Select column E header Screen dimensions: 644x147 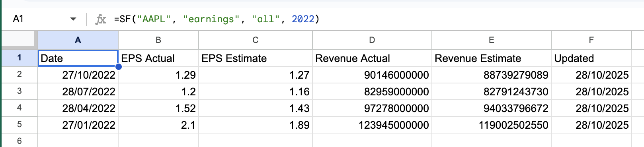pos(492,40)
